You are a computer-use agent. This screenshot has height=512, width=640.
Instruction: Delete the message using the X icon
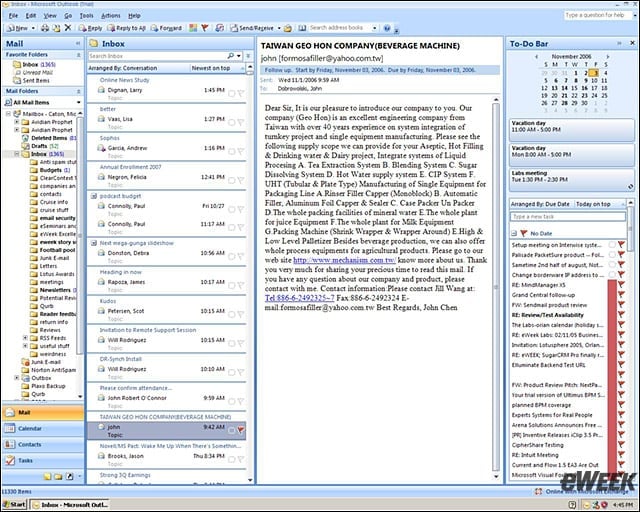[x=68, y=28]
